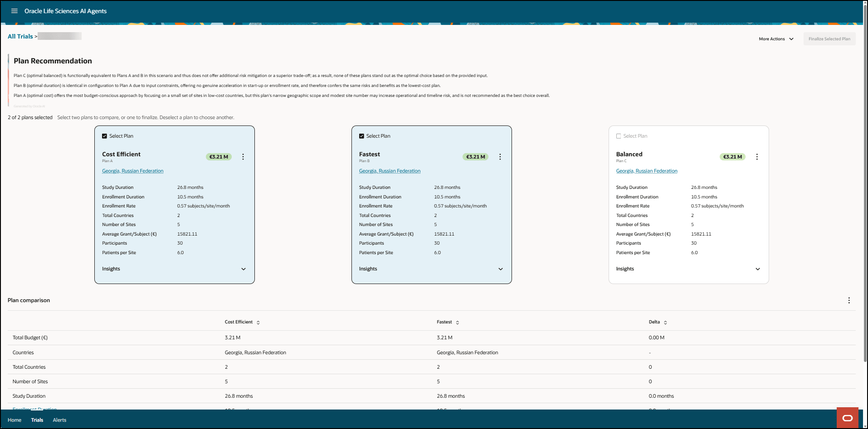
Task: Tick the Balanced plan checkbox
Action: click(619, 136)
